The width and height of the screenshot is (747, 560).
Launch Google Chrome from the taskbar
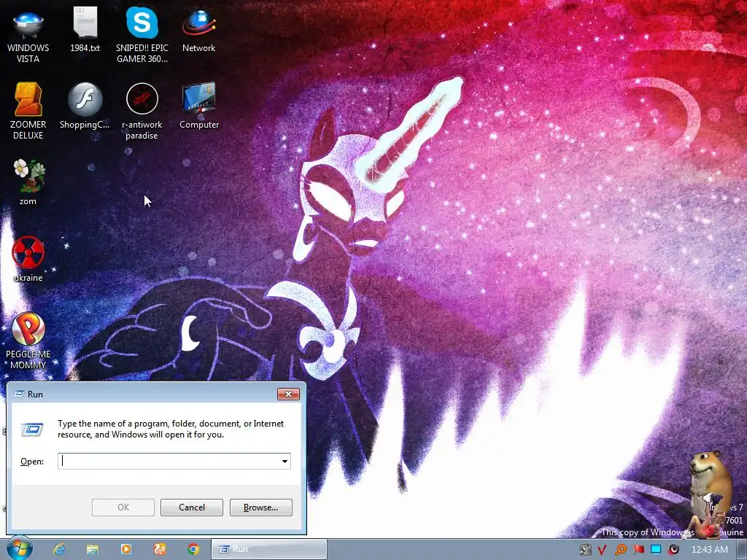pyautogui.click(x=193, y=549)
